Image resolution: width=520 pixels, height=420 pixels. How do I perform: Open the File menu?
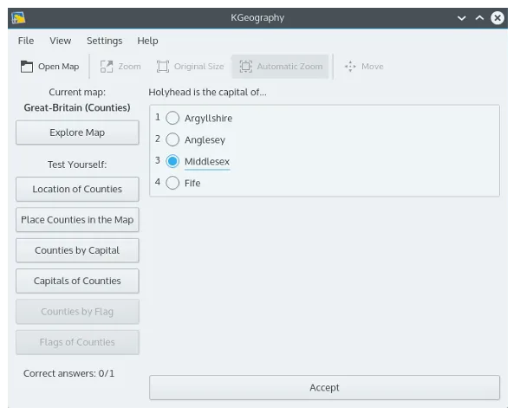coord(26,41)
